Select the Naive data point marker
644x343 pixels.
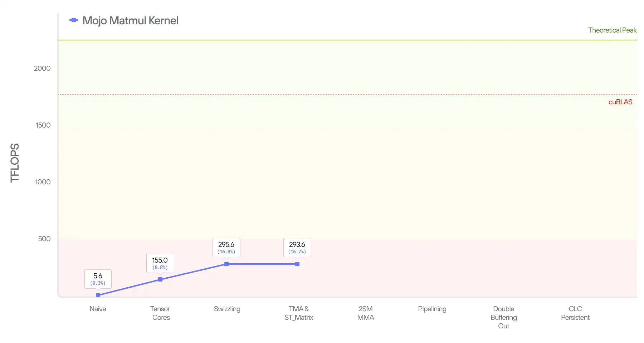click(x=98, y=295)
